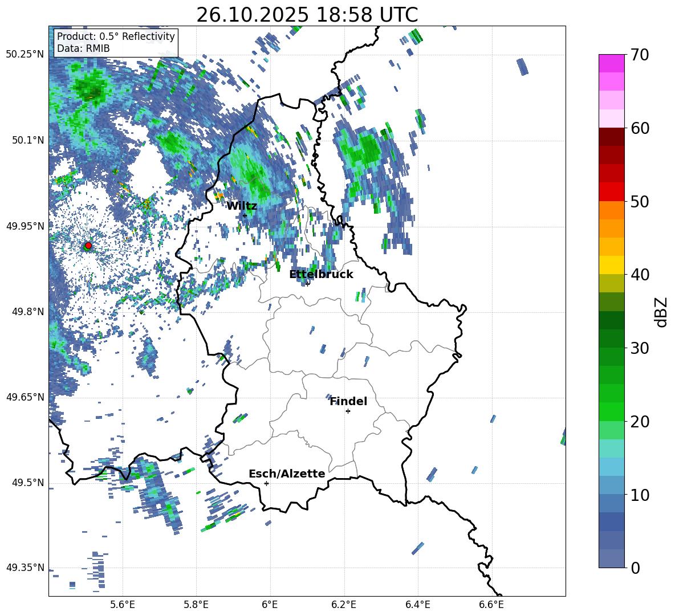This screenshot has height=616, width=675.
Task: Click the magenta top colorbar swatch
Action: (x=611, y=63)
